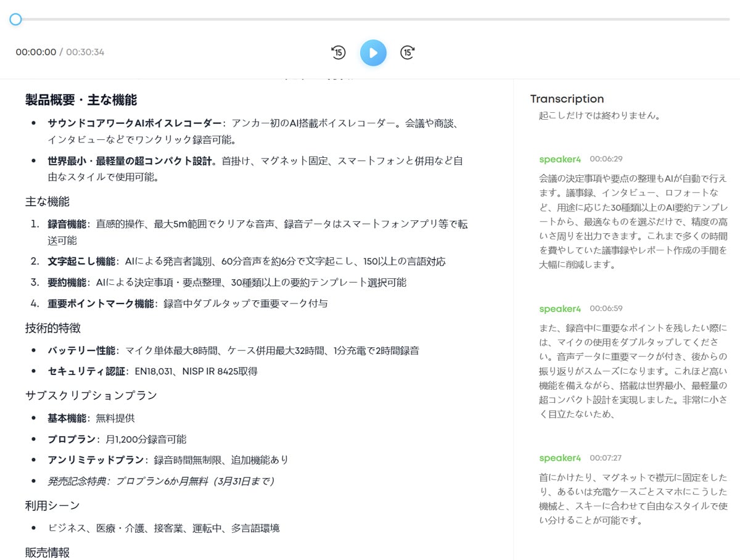Jump to transcript timestamp 00:06:59

tap(606, 308)
